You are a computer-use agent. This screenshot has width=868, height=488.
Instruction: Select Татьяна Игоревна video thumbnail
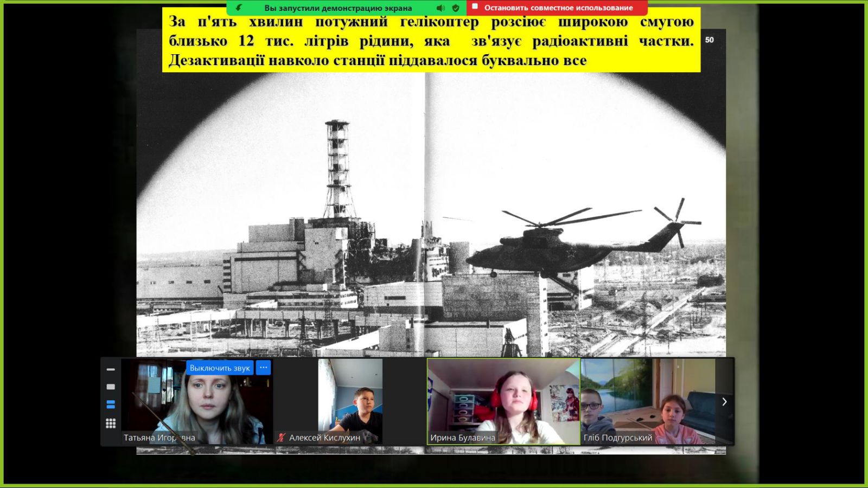(196, 402)
